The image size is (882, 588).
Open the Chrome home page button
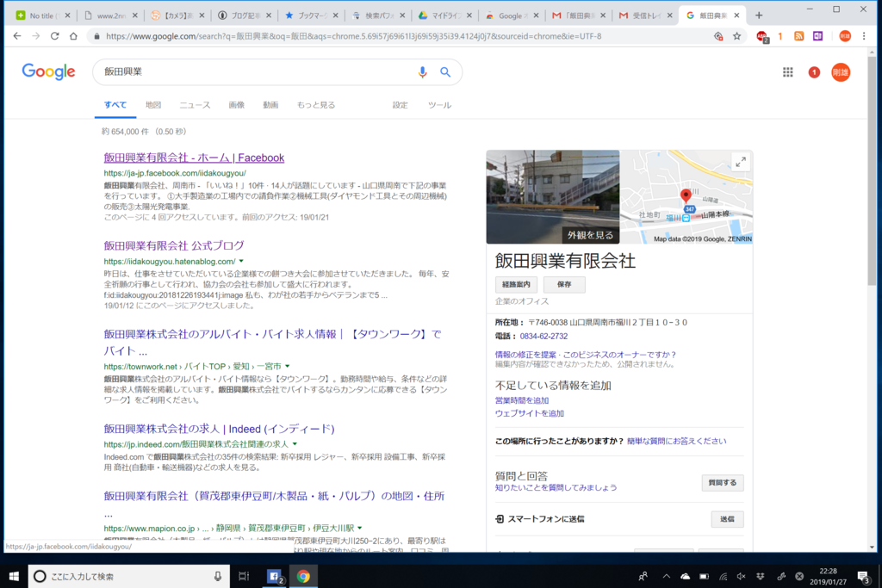(73, 36)
